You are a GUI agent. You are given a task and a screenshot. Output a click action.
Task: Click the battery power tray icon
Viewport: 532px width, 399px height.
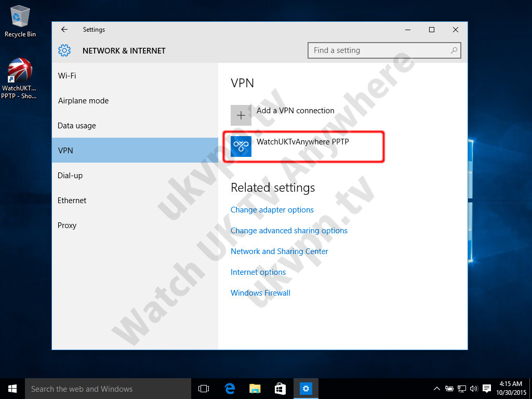coord(449,389)
